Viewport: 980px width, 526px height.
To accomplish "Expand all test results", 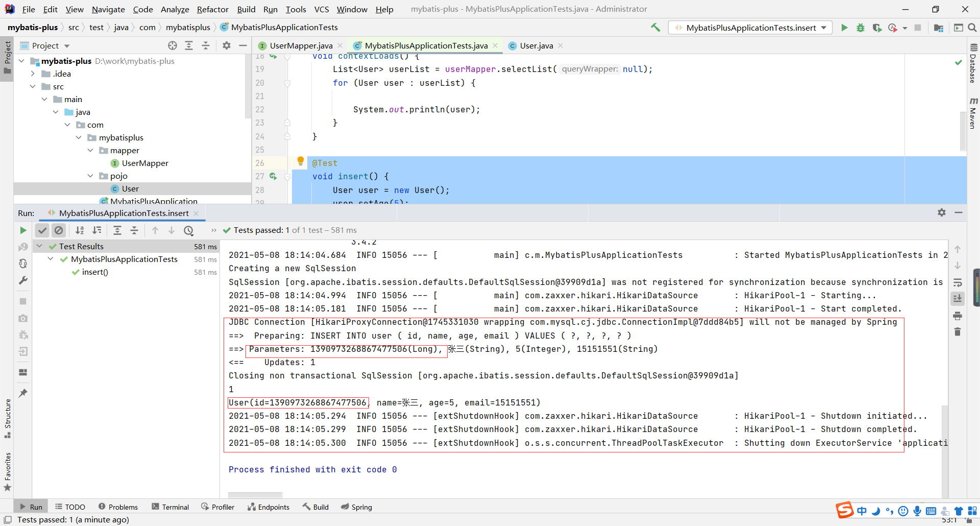I will point(117,230).
